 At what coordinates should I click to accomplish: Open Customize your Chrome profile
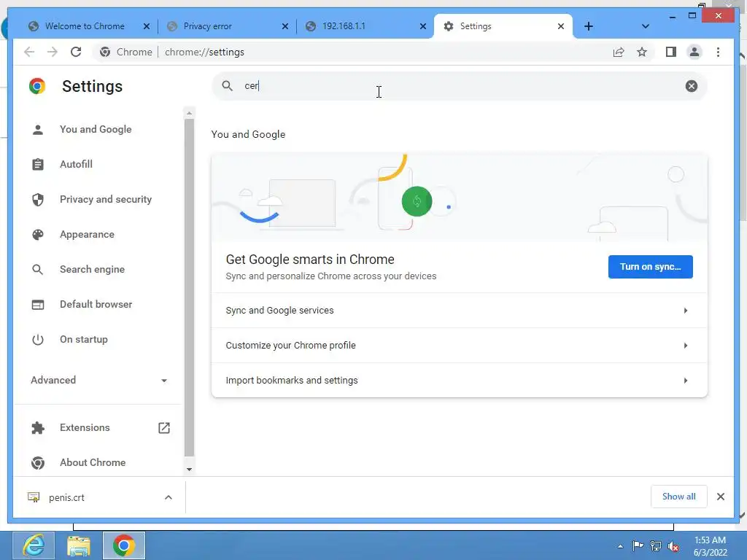point(460,345)
